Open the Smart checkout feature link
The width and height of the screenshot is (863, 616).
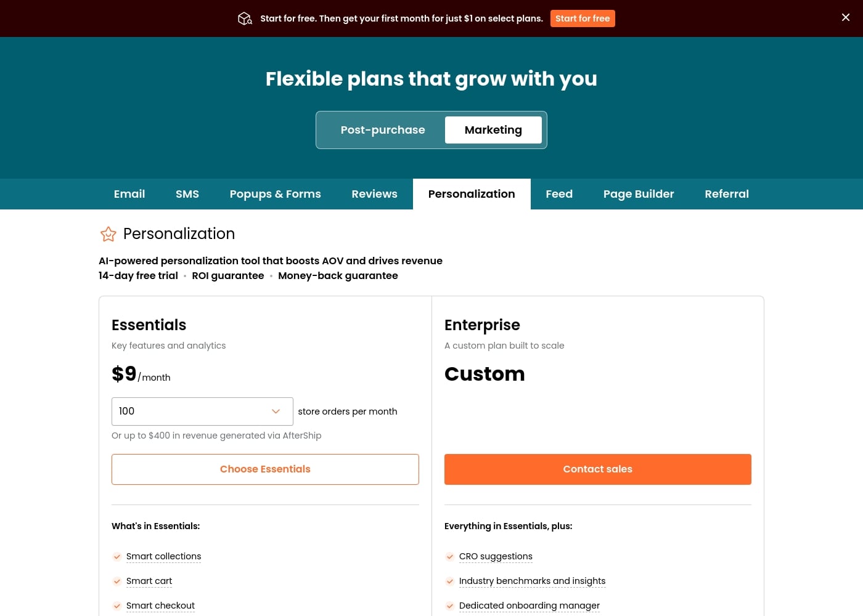coord(160,606)
